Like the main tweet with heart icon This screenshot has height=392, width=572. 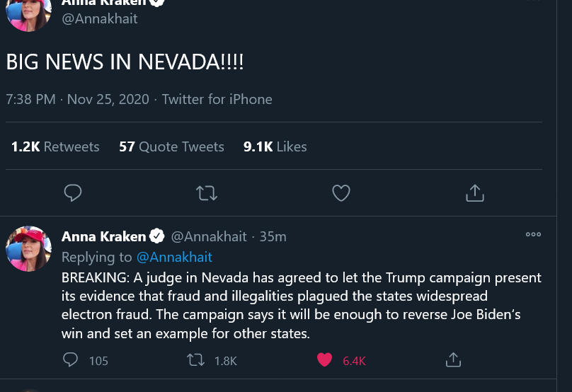click(x=341, y=192)
